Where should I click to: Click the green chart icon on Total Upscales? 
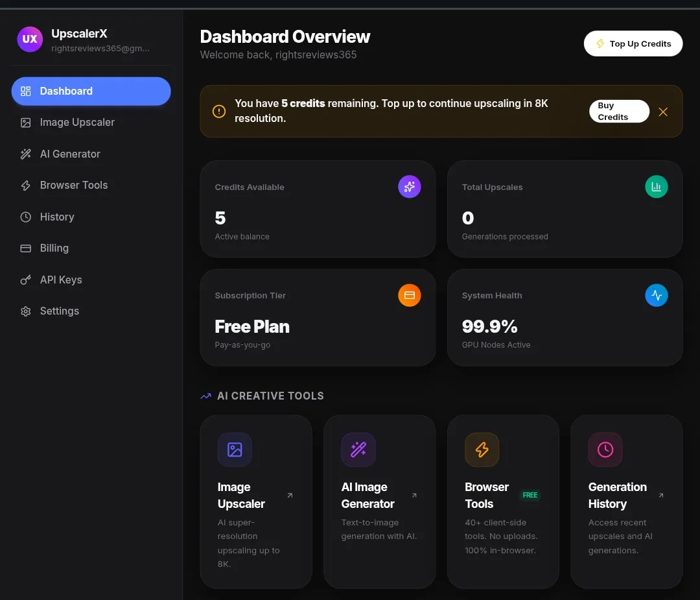pos(656,187)
